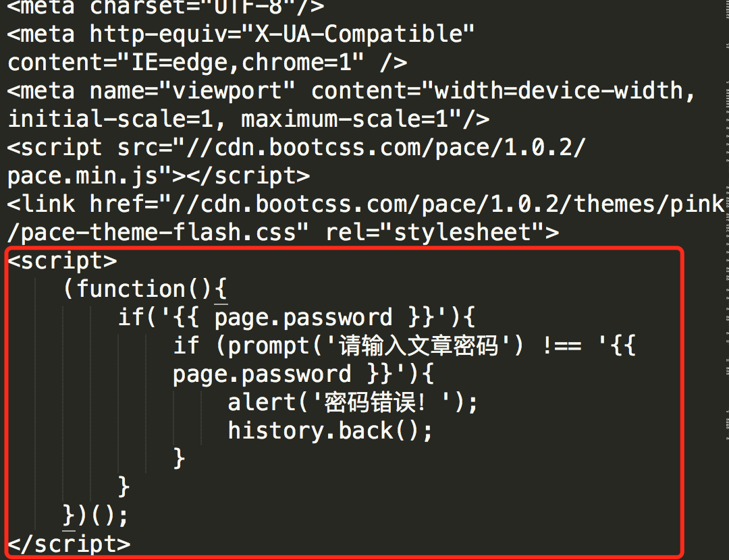This screenshot has height=560, width=729.
Task: Place cursor in the opening script tag
Action: 62,261
